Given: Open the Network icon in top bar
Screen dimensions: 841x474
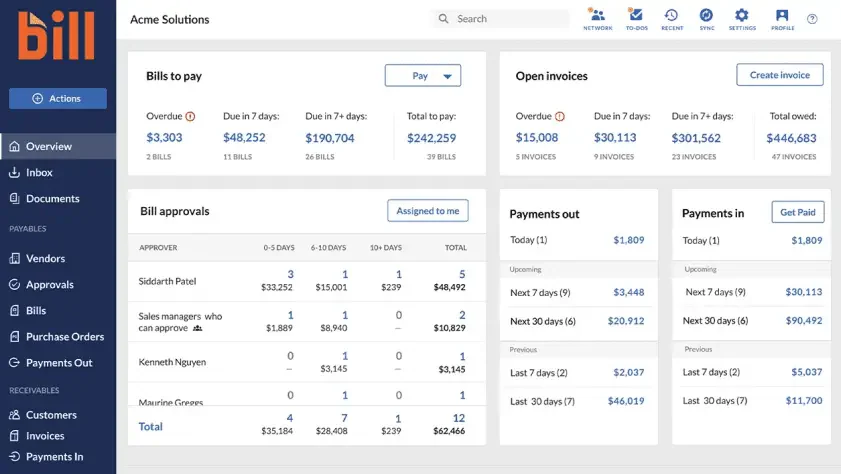Looking at the screenshot, I should click(x=597, y=19).
